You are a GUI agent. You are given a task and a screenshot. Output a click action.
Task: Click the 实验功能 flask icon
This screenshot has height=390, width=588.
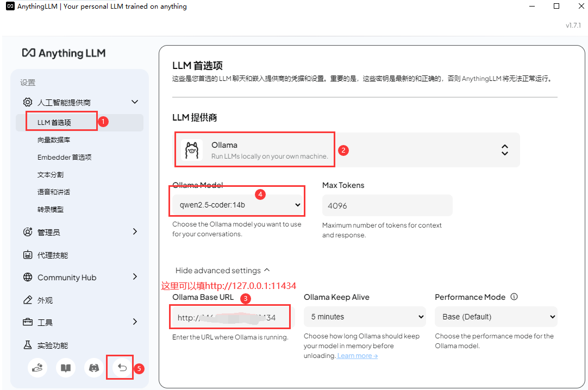click(x=28, y=345)
